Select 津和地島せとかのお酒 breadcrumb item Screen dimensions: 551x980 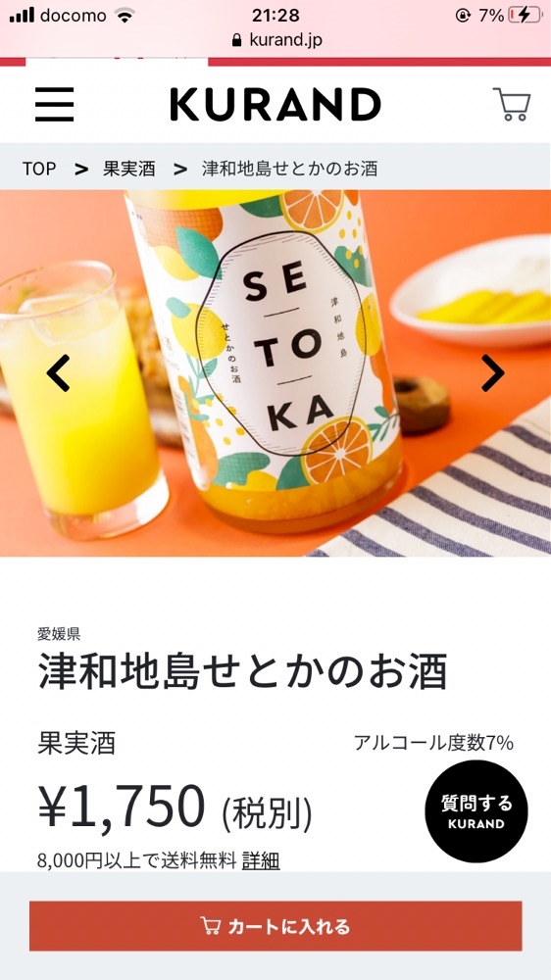click(x=289, y=169)
